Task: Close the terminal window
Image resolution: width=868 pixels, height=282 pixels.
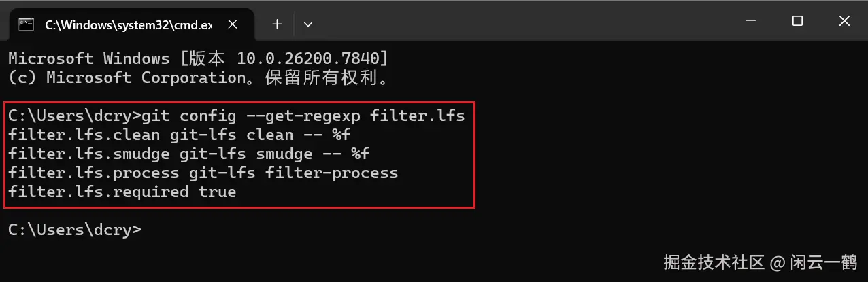Action: 844,22
